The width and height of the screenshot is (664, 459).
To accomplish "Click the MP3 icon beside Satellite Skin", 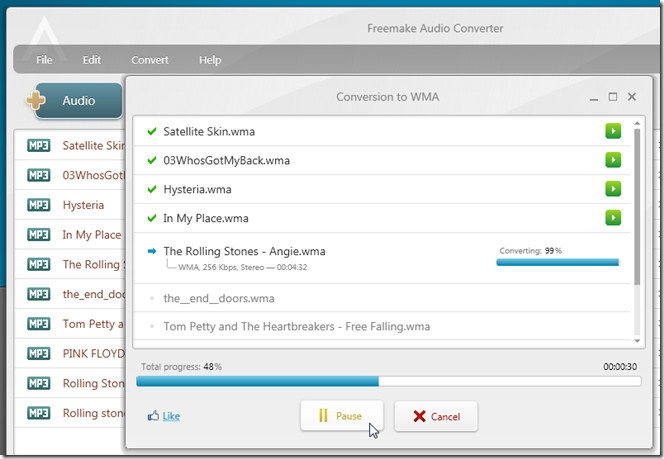I will (x=39, y=145).
